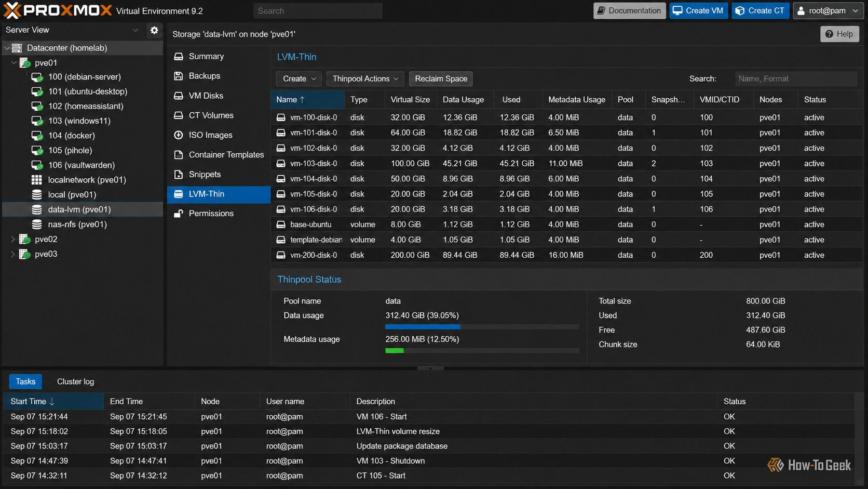The width and height of the screenshot is (868, 489).
Task: Open the CT Volumes menu entry
Action: 219,115
